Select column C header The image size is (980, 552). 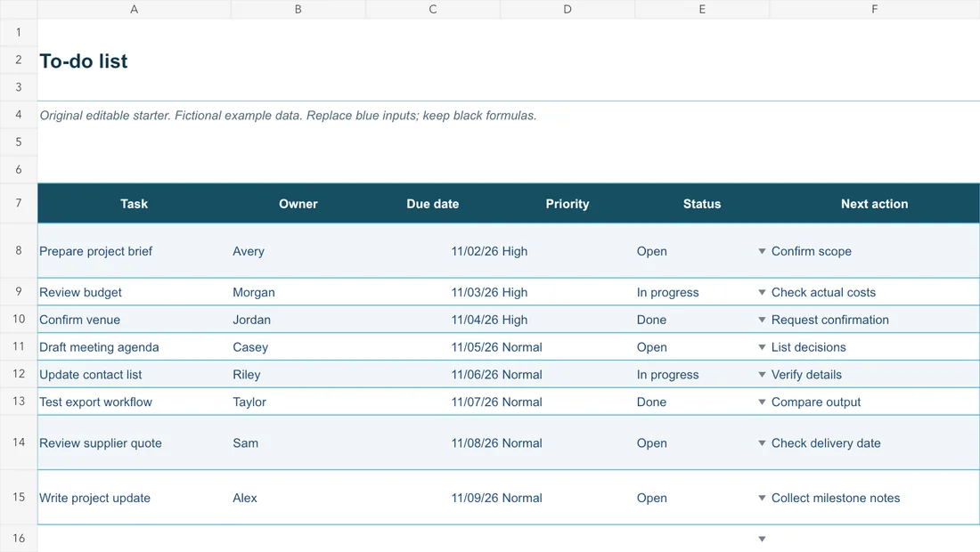pyautogui.click(x=432, y=10)
